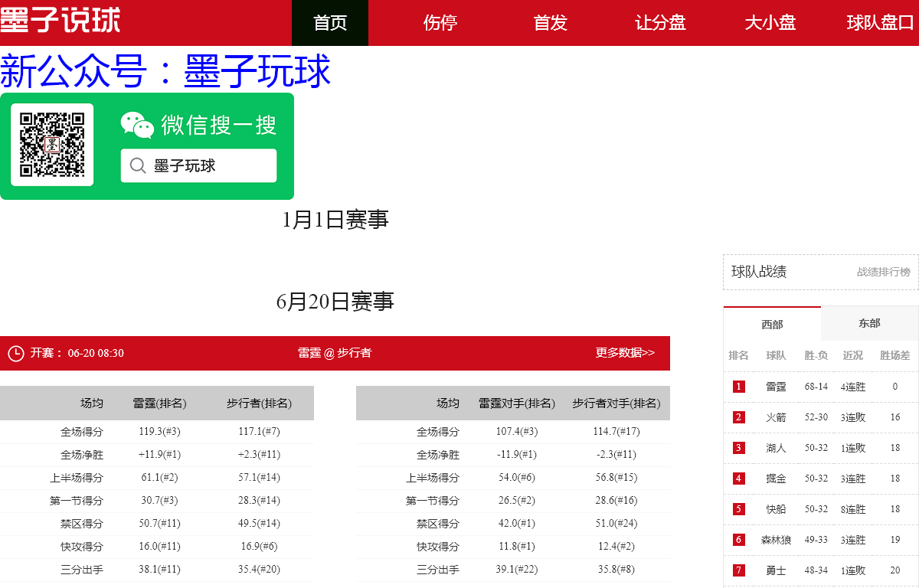The image size is (919, 588).
Task: Click the 38.1(#11) 三分出手 value
Action: click(159, 570)
